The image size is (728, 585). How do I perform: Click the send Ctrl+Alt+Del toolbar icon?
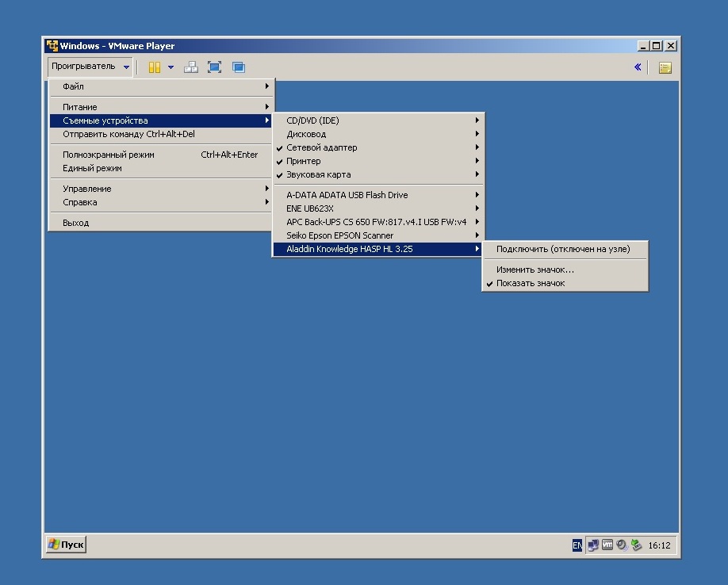tap(191, 67)
